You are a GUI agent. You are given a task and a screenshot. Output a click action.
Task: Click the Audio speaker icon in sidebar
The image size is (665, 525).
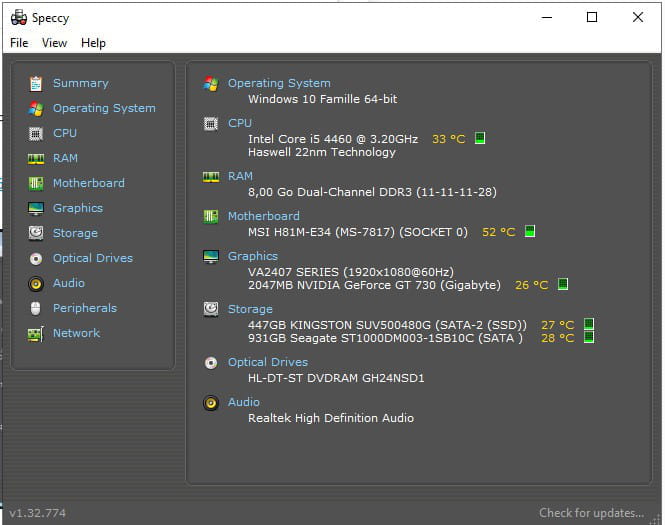tap(36, 284)
